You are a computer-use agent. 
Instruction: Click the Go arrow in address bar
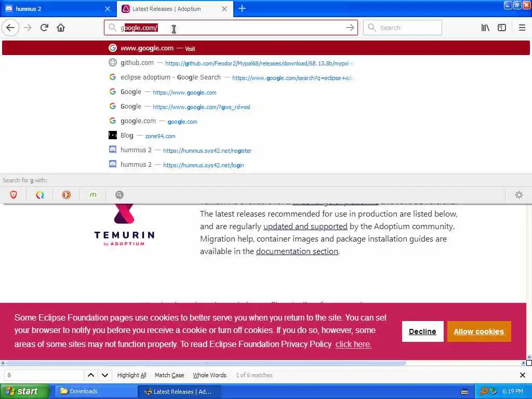tap(350, 28)
